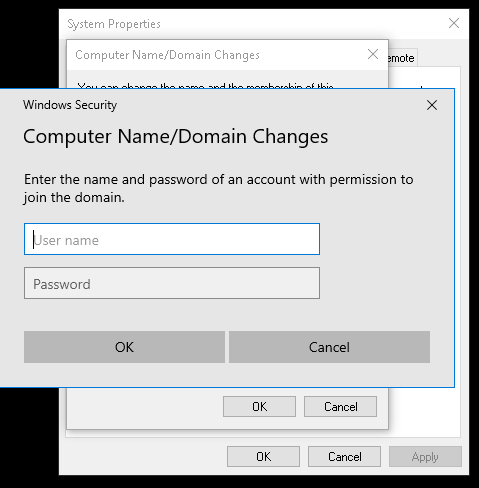This screenshot has width=479, height=488.
Task: Cancel the Windows Security credentials prompt
Action: click(329, 347)
